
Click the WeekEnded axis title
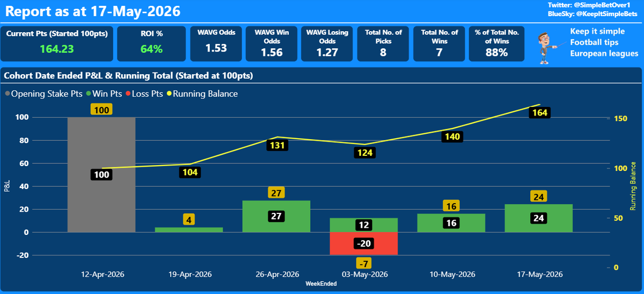[321, 283]
